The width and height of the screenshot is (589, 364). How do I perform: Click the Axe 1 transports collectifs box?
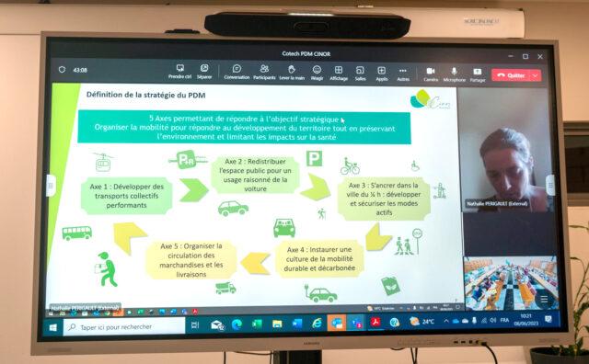tap(127, 196)
